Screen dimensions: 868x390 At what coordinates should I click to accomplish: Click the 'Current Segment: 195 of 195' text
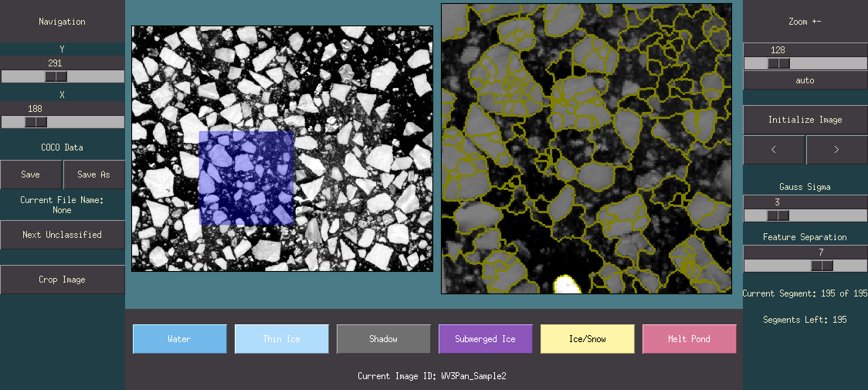[x=805, y=293]
